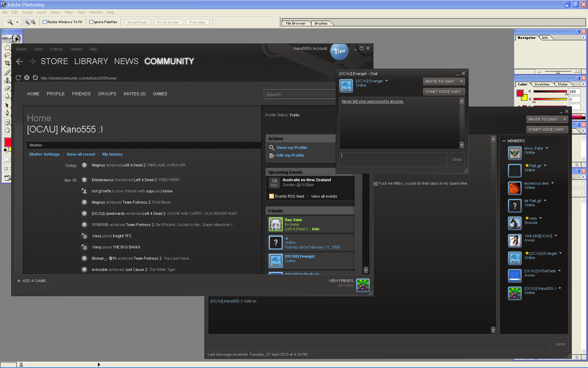Viewport: 588px width, 368px height.
Task: Click View all events link
Action: pos(324,196)
